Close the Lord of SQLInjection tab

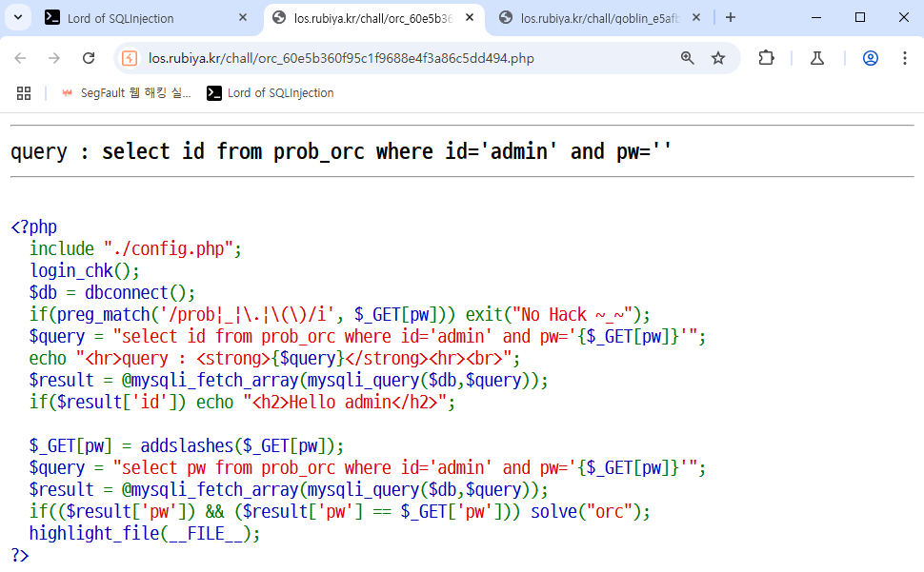[243, 18]
